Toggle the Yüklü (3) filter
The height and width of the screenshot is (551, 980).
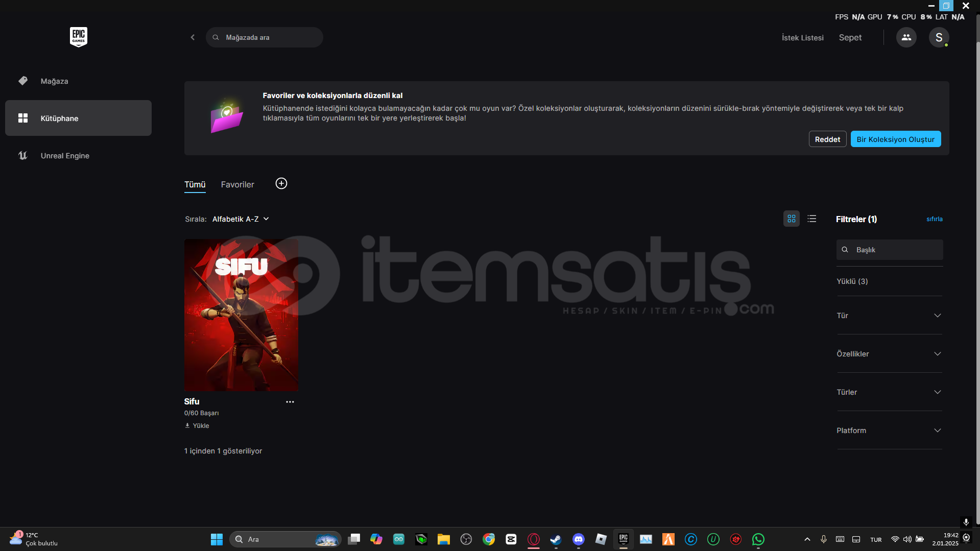[x=852, y=281]
